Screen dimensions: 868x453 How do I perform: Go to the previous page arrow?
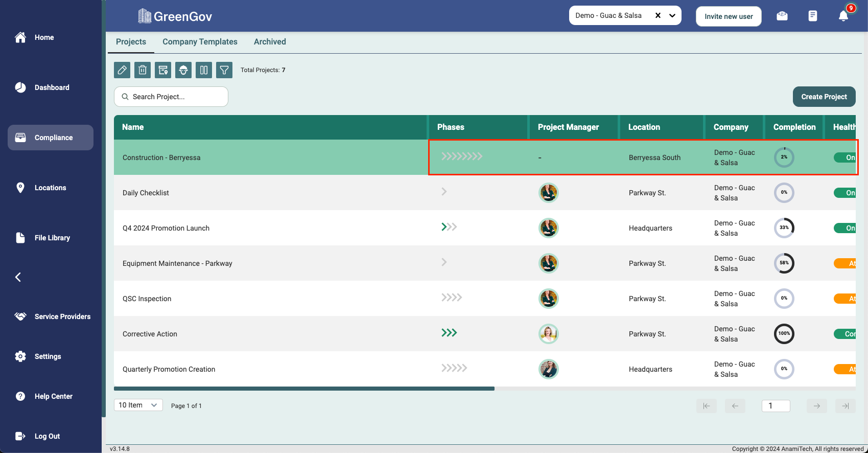[x=735, y=406]
